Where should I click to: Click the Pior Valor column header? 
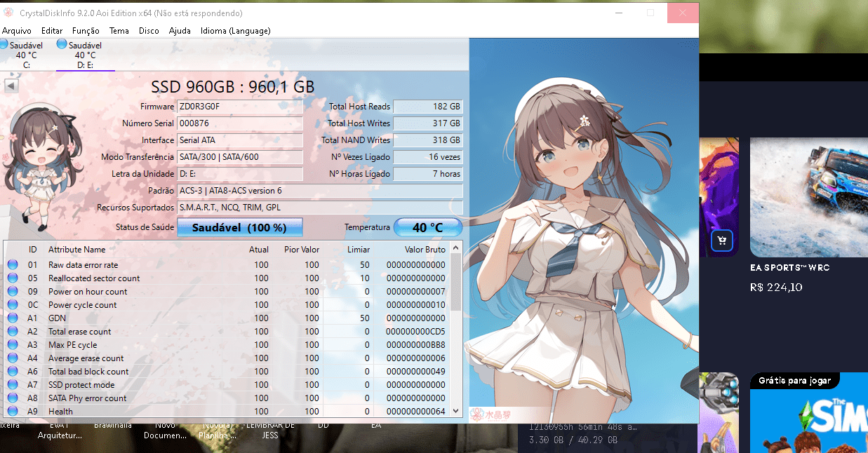point(302,250)
